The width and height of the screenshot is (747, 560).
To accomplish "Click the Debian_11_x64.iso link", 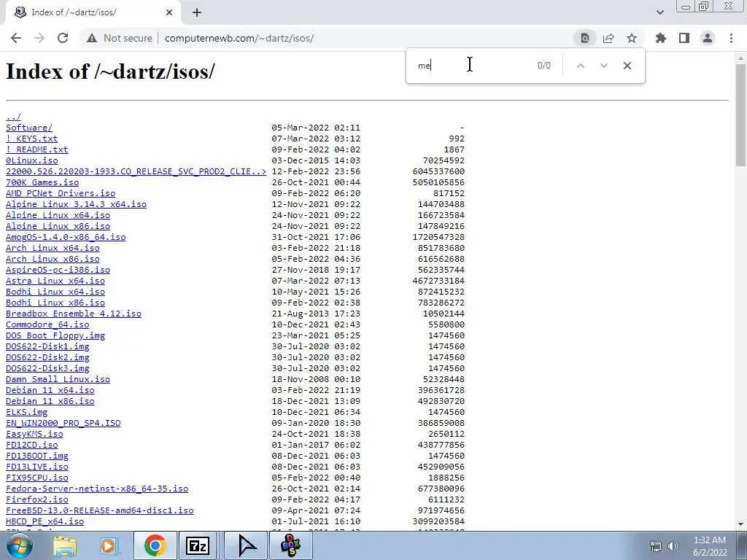I will [50, 391].
